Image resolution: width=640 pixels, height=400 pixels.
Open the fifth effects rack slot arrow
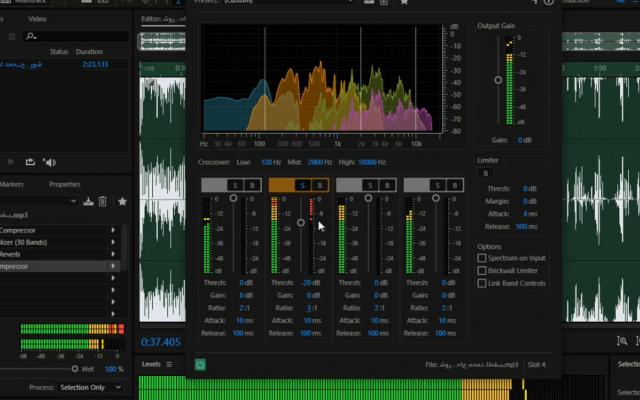113,278
